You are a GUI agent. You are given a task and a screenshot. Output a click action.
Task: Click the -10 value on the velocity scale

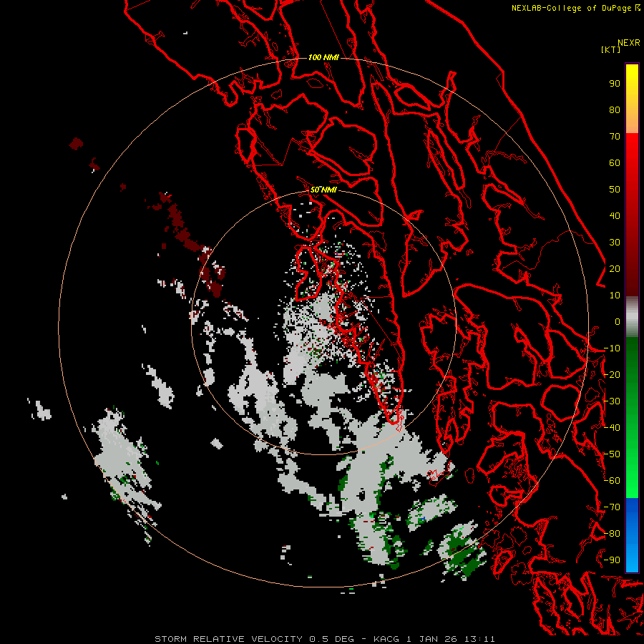(x=612, y=348)
